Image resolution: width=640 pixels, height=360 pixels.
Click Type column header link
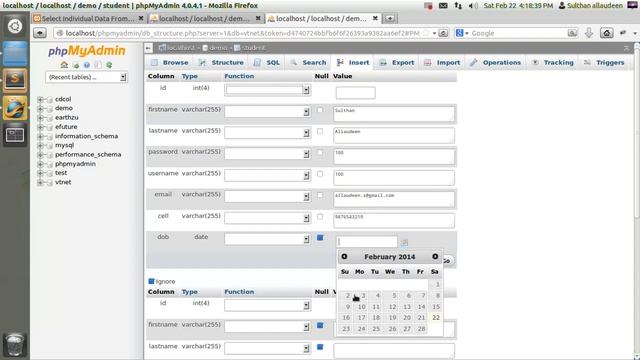(x=189, y=76)
